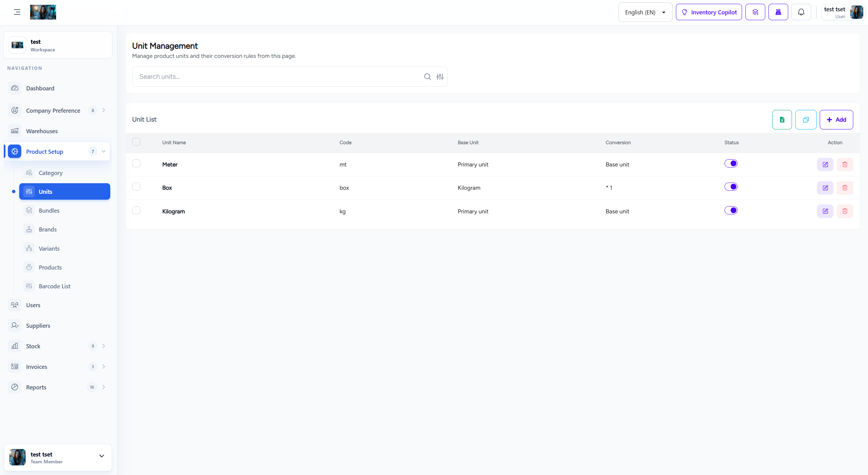Check the Meter row checkbox
This screenshot has height=475, width=868.
136,163
